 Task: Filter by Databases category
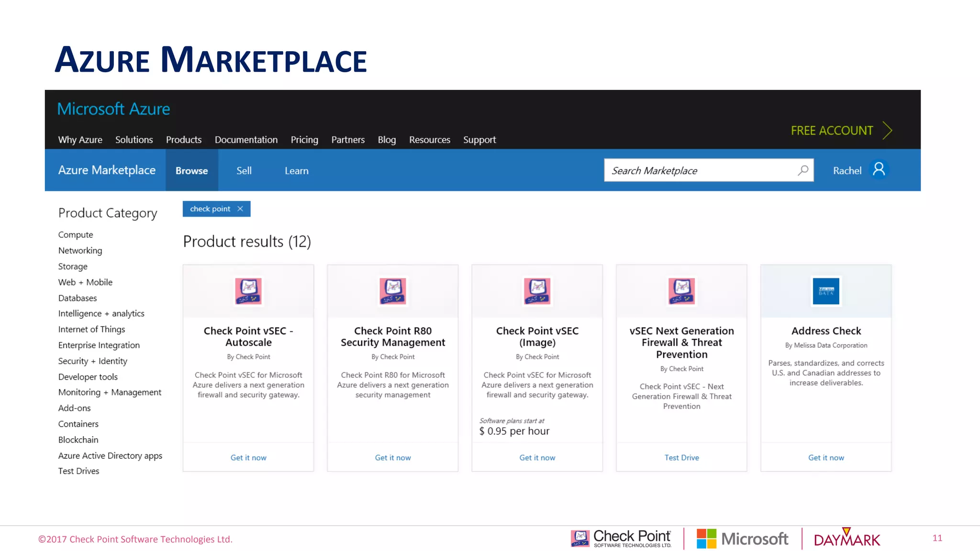(78, 298)
